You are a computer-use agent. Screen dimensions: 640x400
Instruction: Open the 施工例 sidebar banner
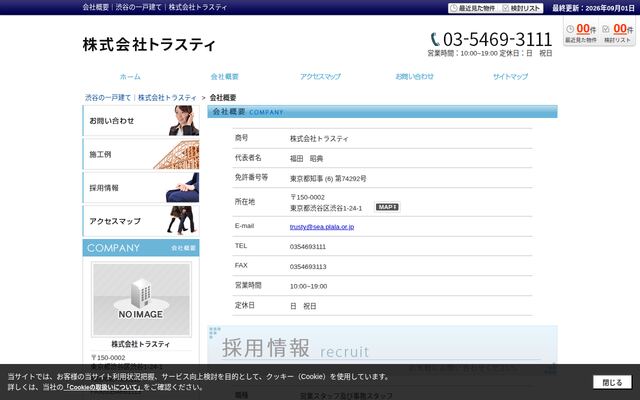141,154
